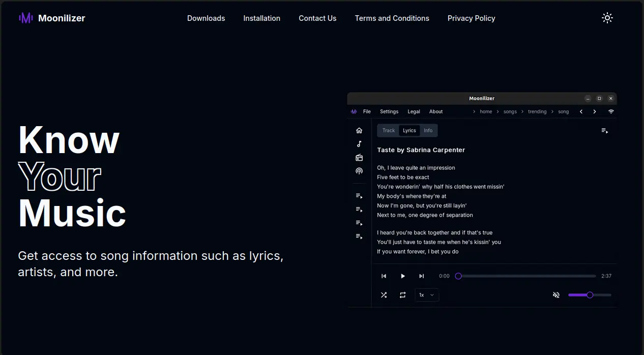
Task: Click the home icon in player sidebar
Action: point(359,130)
